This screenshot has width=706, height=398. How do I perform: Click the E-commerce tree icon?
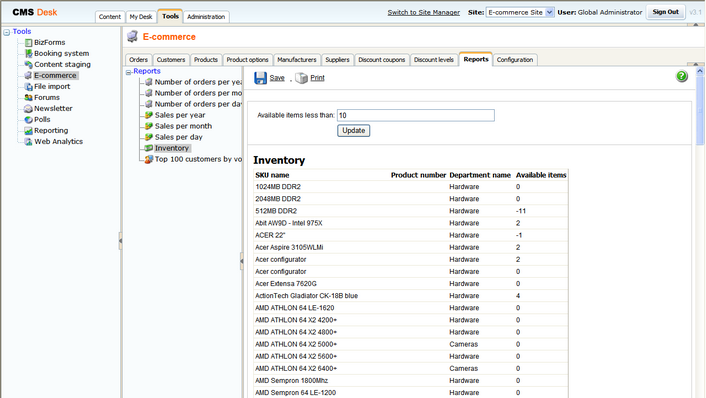(28, 75)
